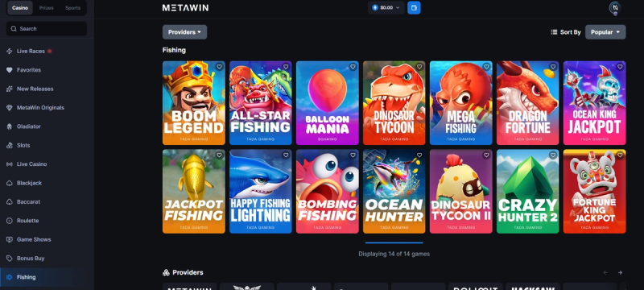The width and height of the screenshot is (644, 290).
Task: Favorite the Crazy Hunter 2 game
Action: pyautogui.click(x=553, y=155)
